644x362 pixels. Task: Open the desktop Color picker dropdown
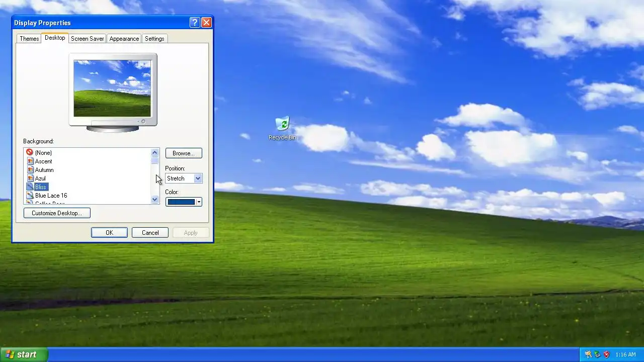[184, 202]
